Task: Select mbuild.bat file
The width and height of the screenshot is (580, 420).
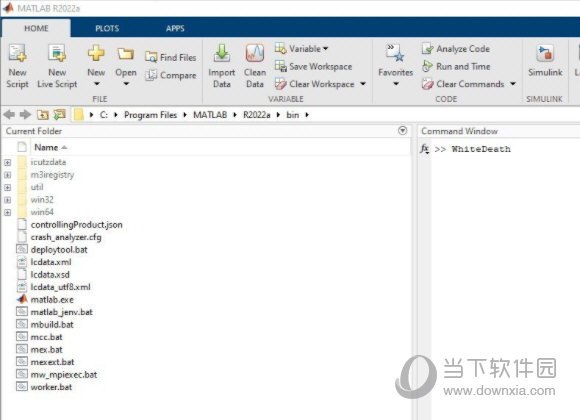Action: click(45, 325)
